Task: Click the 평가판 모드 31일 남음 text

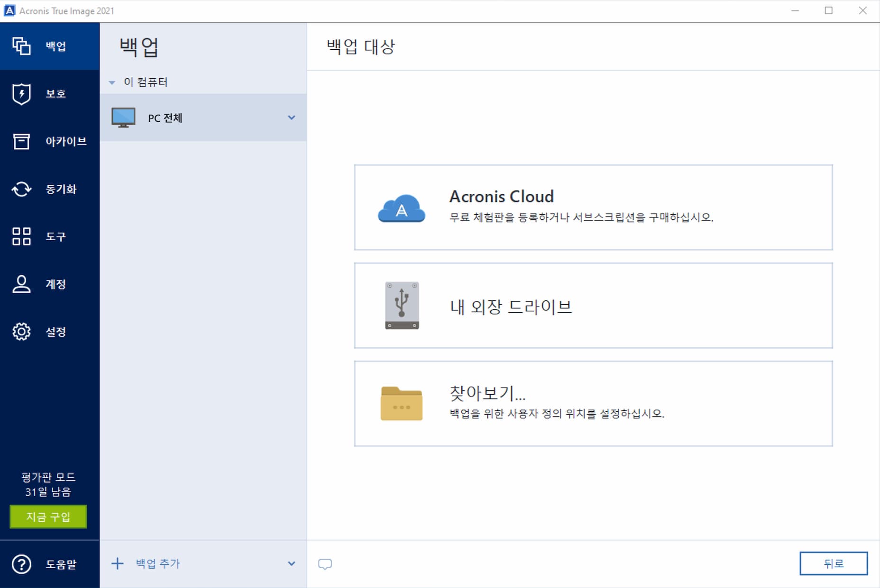Action: click(x=48, y=484)
